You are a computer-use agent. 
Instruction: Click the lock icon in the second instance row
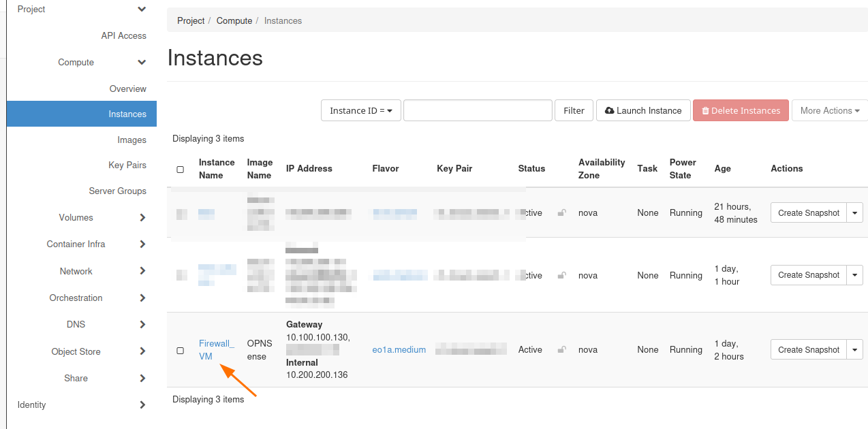click(561, 275)
